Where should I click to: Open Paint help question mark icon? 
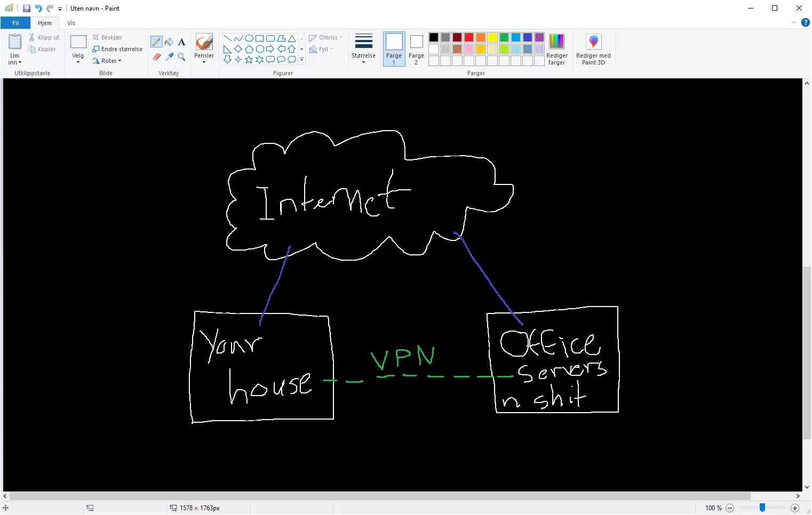806,22
